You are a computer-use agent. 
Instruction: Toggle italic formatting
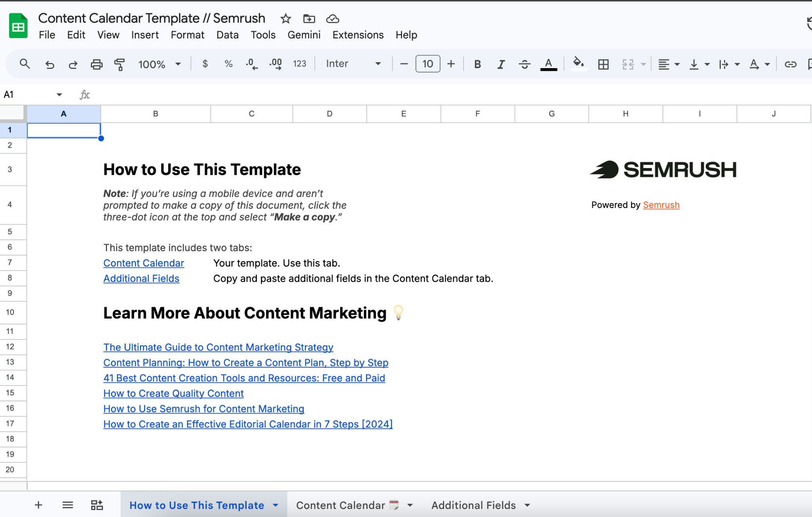(x=501, y=64)
